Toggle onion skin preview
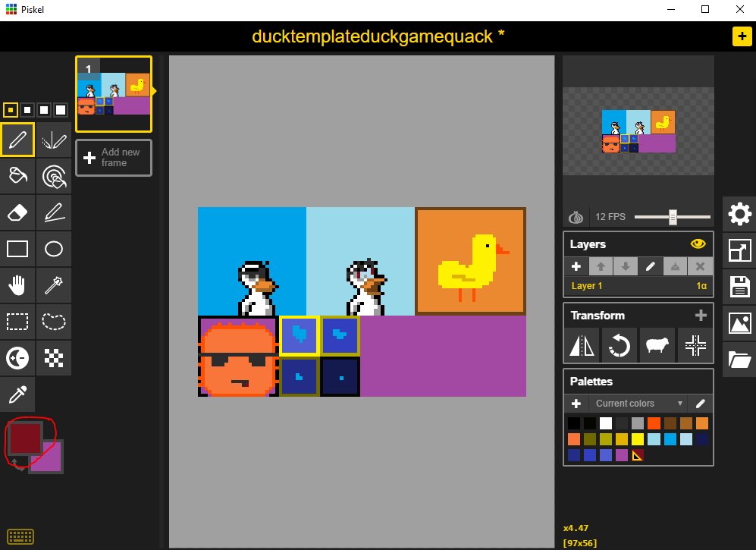Viewport: 756px width, 550px height. click(x=576, y=217)
